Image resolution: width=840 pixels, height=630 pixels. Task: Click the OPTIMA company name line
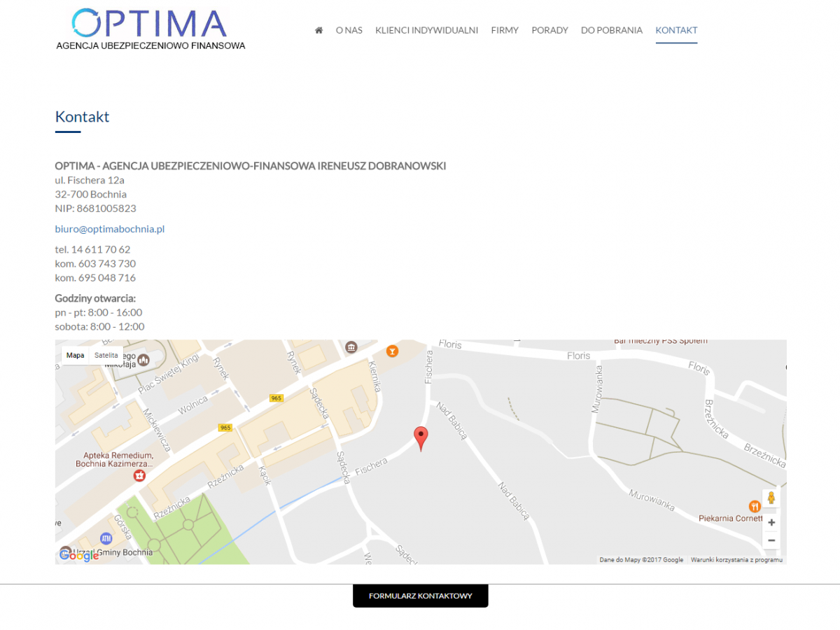(x=251, y=166)
